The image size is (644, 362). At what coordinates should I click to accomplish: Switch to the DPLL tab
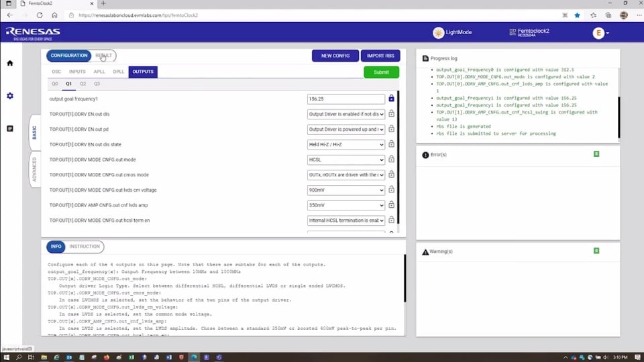(x=118, y=72)
